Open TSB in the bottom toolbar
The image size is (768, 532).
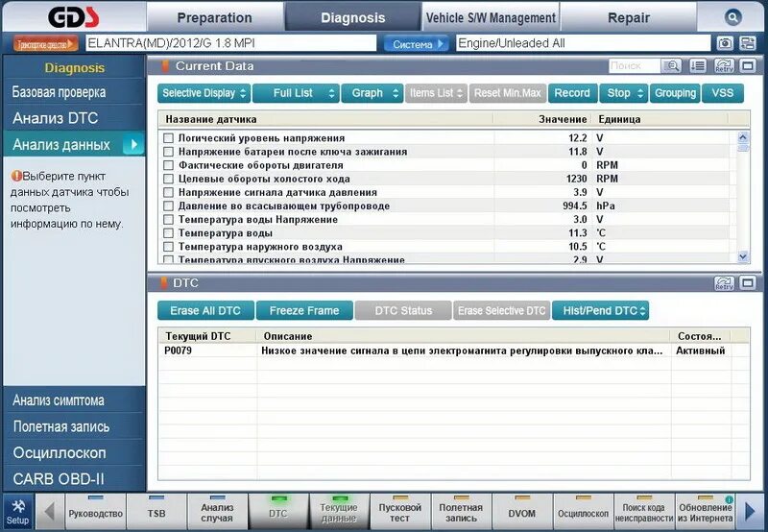point(156,513)
